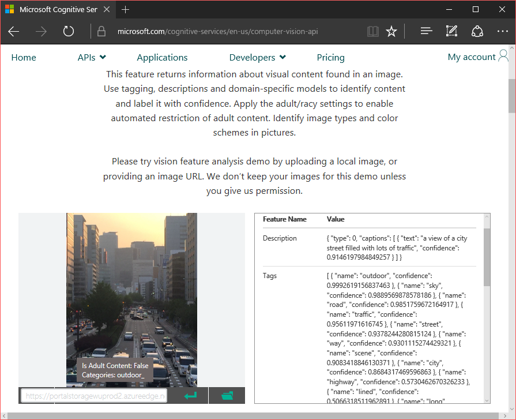Submit image URL with green arrow button
This screenshot has height=420, width=516.
[x=190, y=396]
